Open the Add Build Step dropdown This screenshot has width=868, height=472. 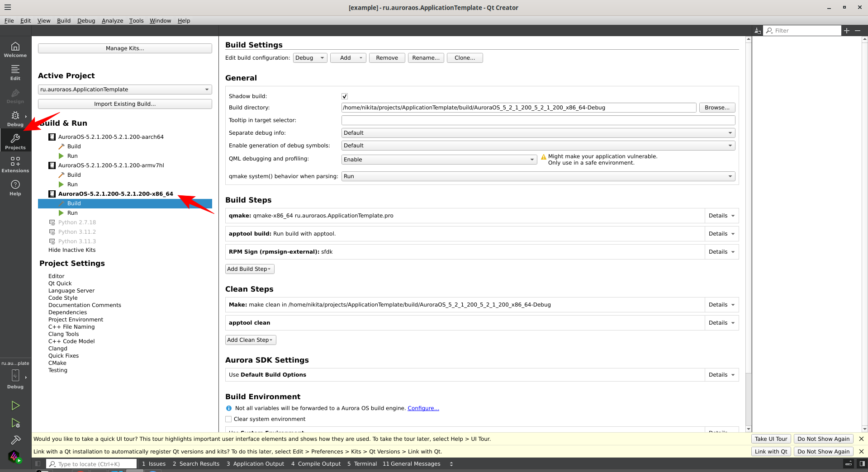click(250, 269)
